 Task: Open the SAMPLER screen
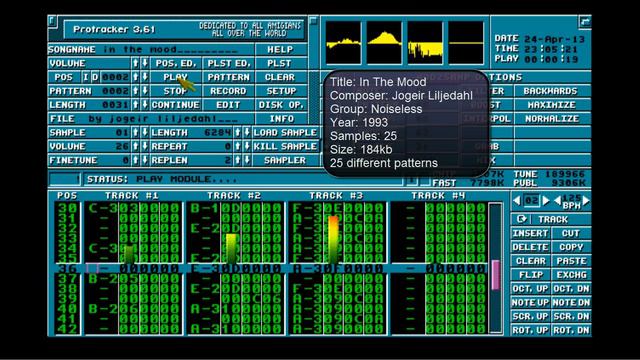[x=285, y=160]
